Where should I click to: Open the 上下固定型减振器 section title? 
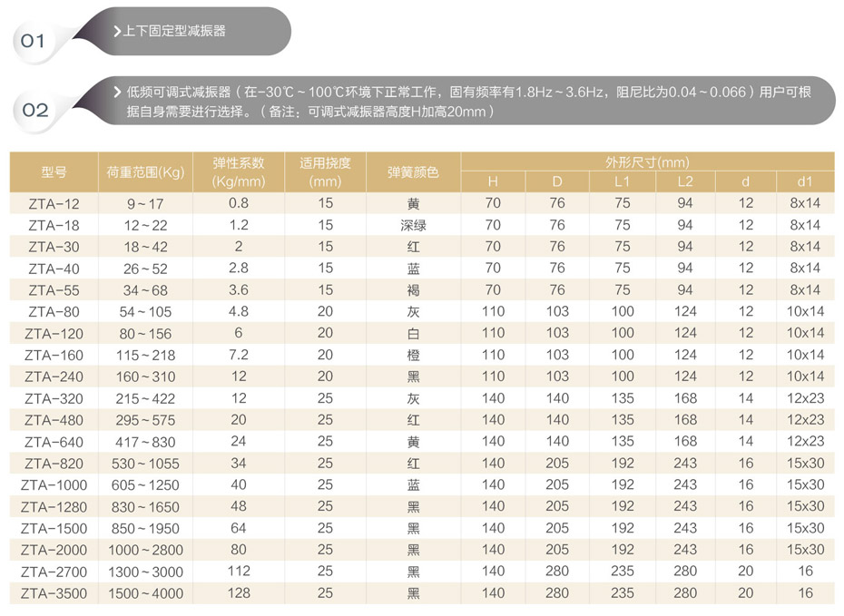point(174,32)
